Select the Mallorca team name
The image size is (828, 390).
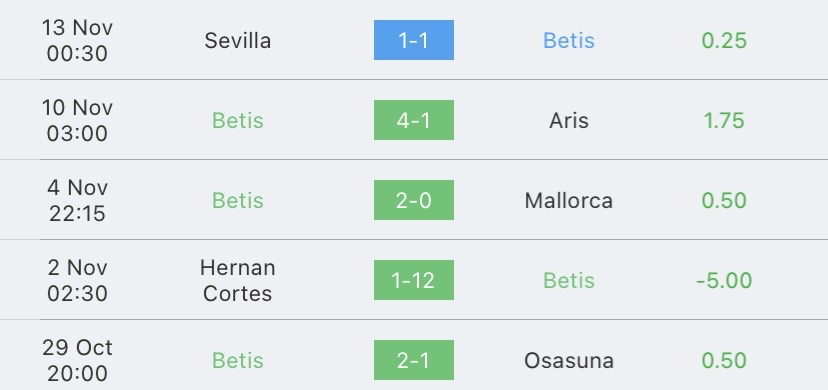point(569,201)
